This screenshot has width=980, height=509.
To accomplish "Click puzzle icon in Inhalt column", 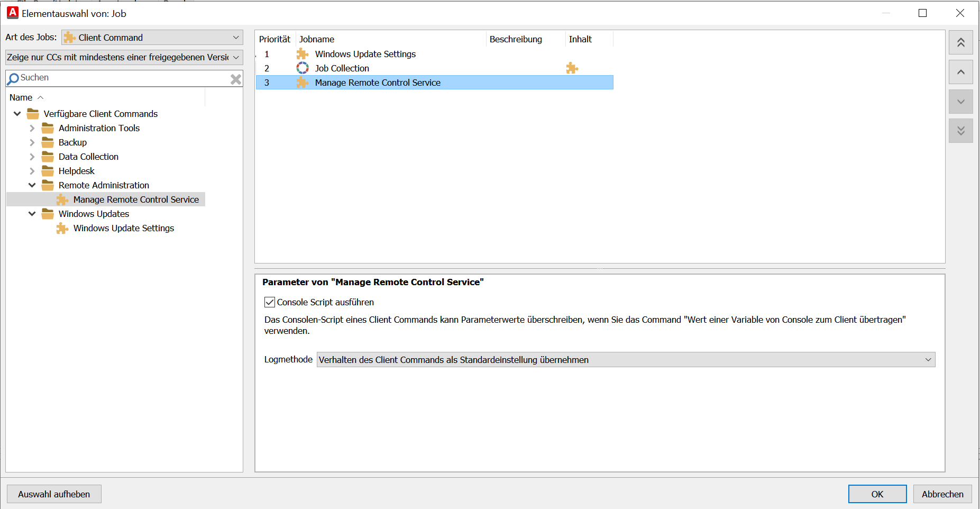I will click(x=572, y=68).
